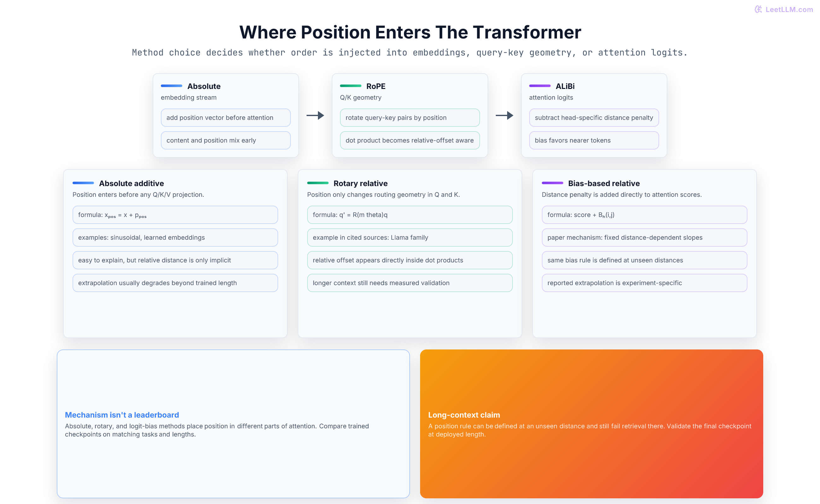
Task: Select 'formula: score + B_h(i,j)' pill
Action: point(644,215)
